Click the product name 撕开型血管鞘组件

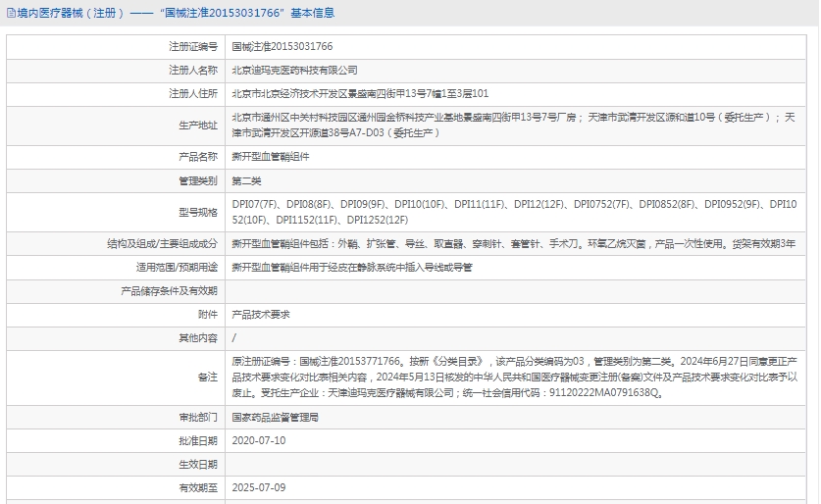point(270,156)
